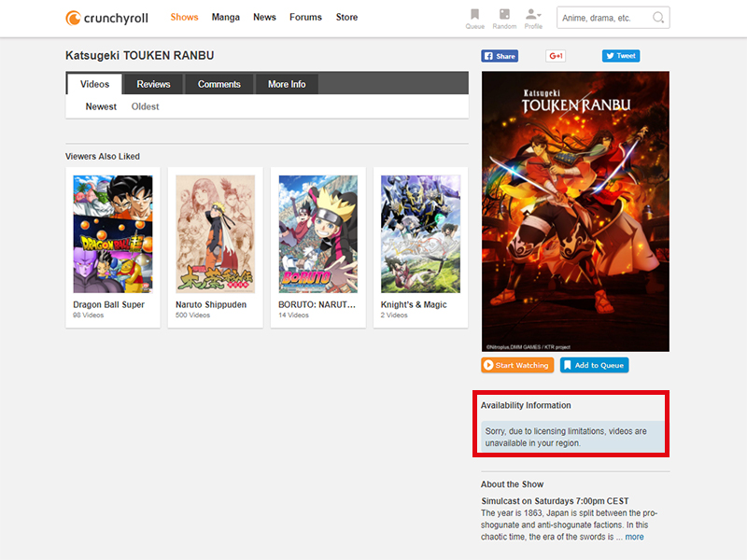Open the Manga menu item
Viewport: 747px width, 560px height.
pyautogui.click(x=225, y=17)
